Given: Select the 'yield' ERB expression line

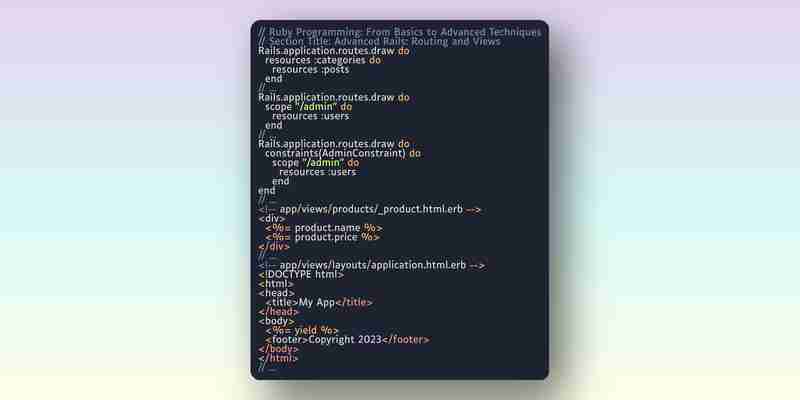Looking at the screenshot, I should [x=302, y=330].
